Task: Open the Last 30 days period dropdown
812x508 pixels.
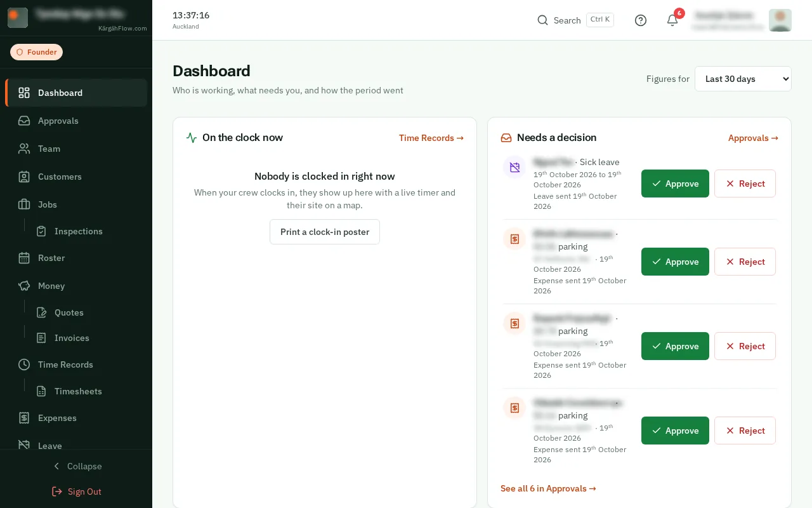Action: pyautogui.click(x=743, y=79)
